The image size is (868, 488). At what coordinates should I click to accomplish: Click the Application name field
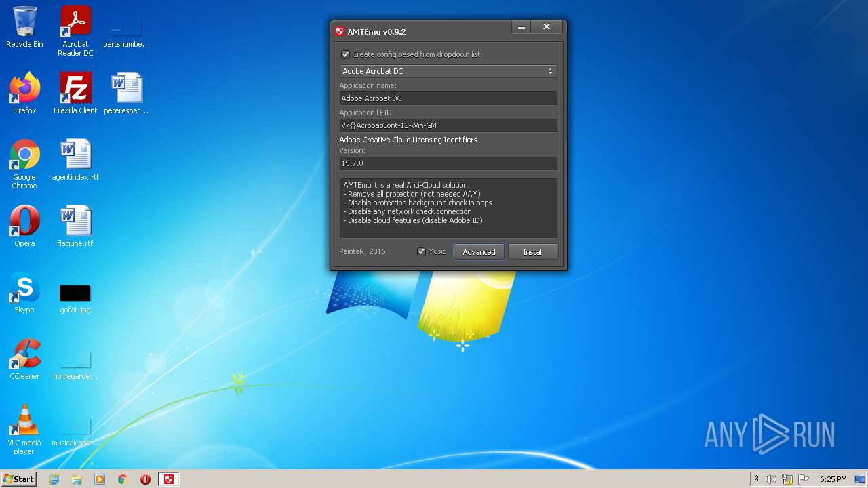[448, 98]
